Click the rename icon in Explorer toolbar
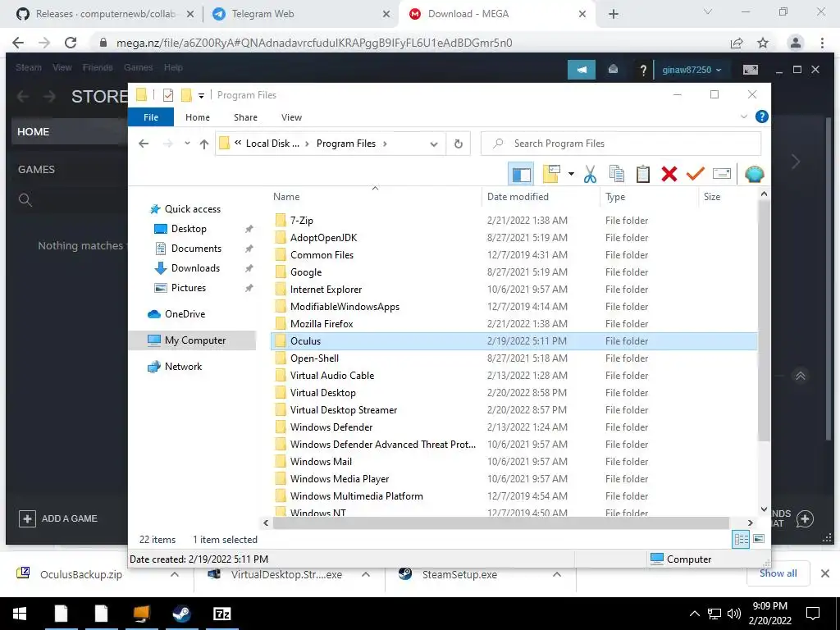The image size is (840, 630). tap(722, 174)
